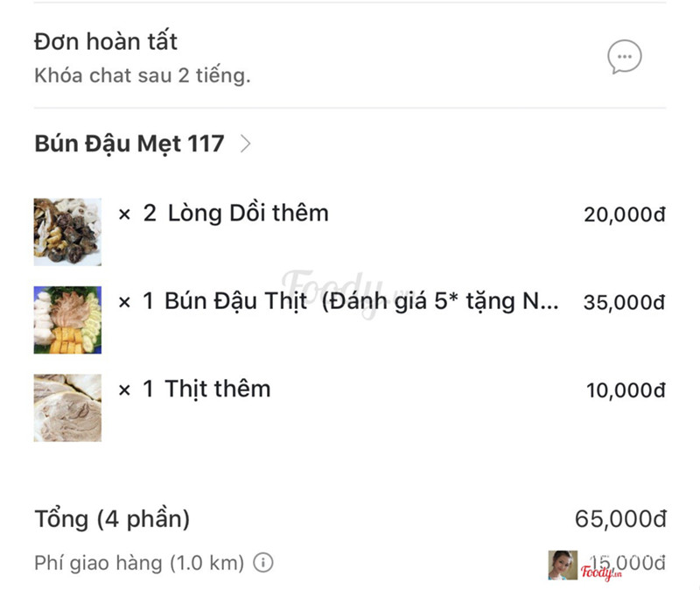This screenshot has width=700, height=590.
Task: Click the 65,000đ total amount
Action: pyautogui.click(x=620, y=519)
